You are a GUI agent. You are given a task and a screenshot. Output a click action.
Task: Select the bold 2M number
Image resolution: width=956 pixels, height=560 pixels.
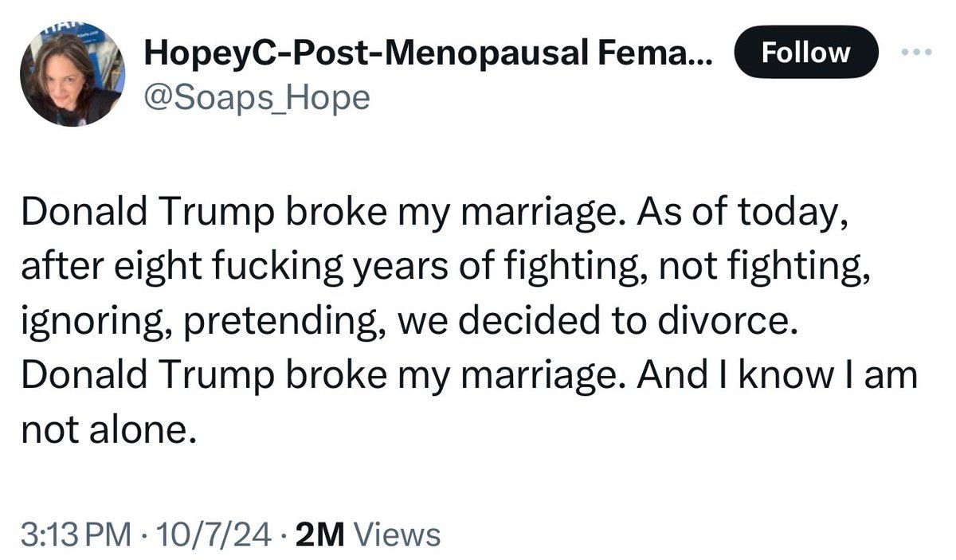point(319,533)
